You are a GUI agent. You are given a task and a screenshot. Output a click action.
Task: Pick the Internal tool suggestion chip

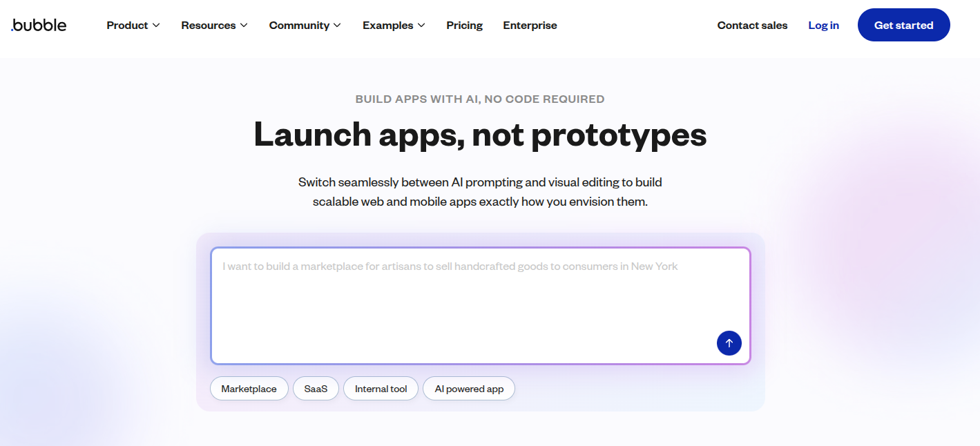click(x=381, y=389)
